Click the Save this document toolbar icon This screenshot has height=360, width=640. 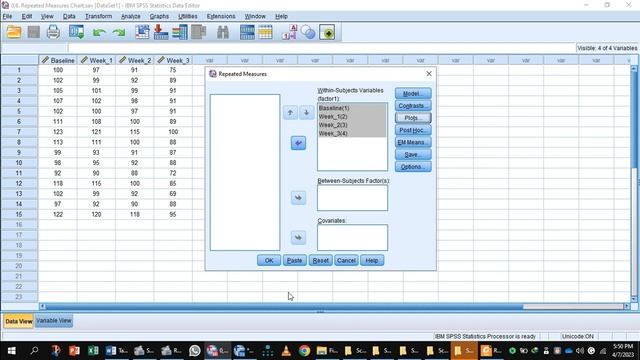click(33, 32)
